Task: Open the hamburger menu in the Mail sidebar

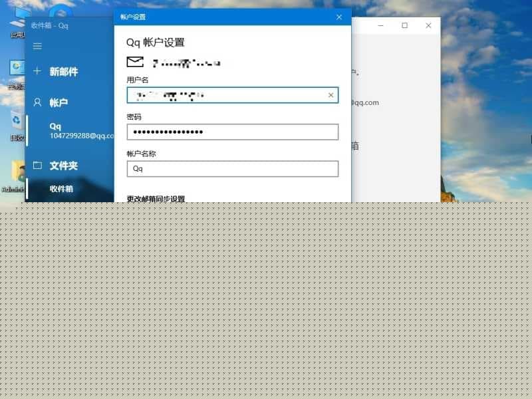Action: (37, 46)
